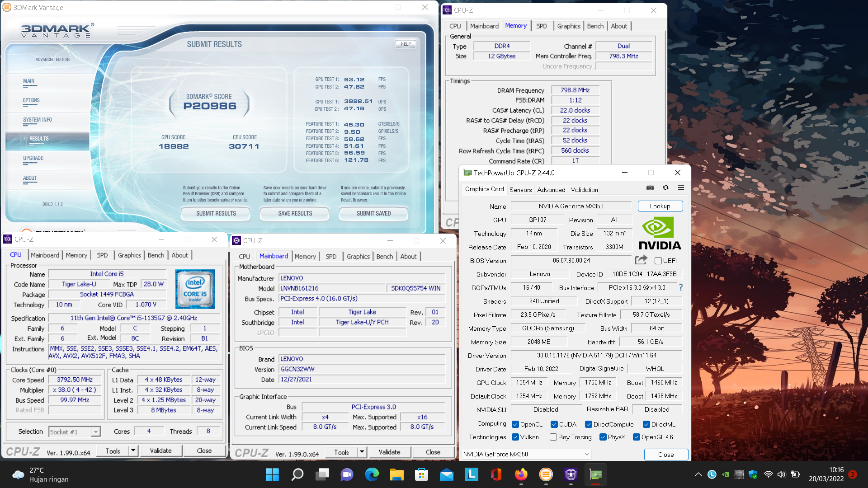Screen dimensions: 868x488
Task: Open the Socket #1 selection dropdown
Action: tap(74, 432)
